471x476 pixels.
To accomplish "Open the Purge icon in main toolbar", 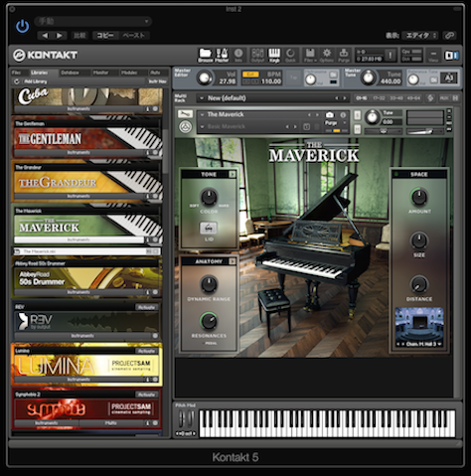I will pos(344,55).
